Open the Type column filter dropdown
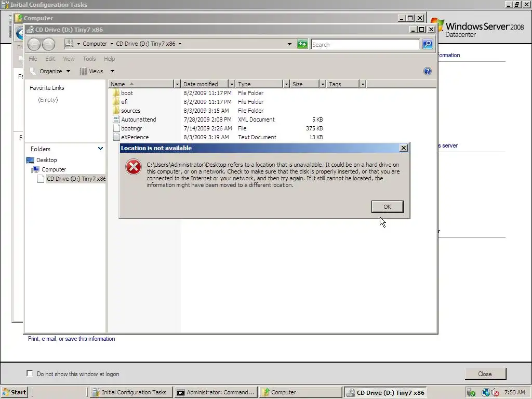Screen dimensions: 532x399 click(x=286, y=84)
